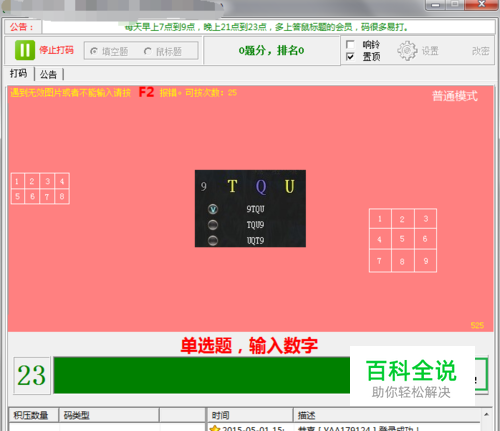Click the green pause icon to stop coding

25,50
